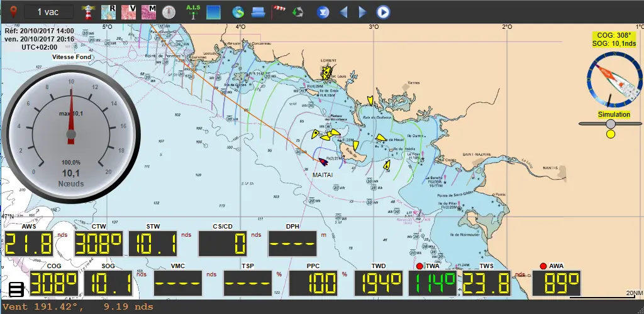Click the 20NM scale bar label

click(x=635, y=293)
